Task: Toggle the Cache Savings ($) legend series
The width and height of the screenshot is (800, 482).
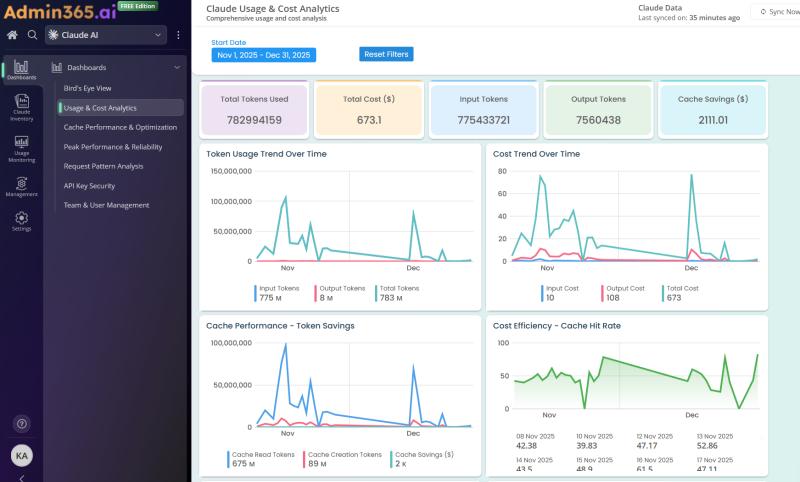Action: (x=422, y=459)
